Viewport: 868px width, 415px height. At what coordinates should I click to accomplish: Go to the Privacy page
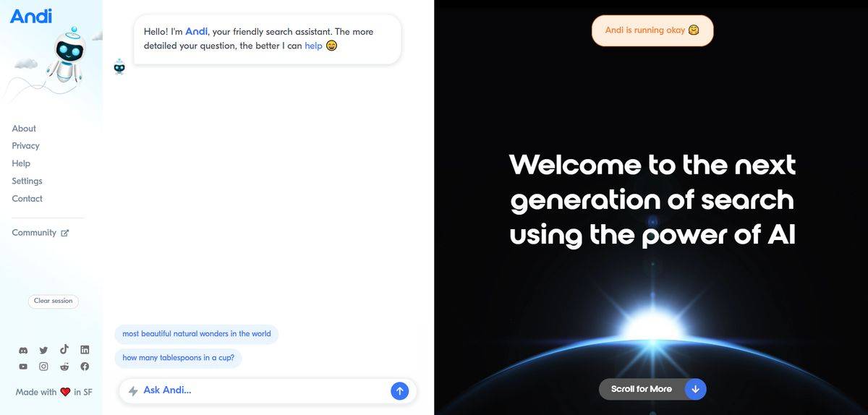(25, 146)
